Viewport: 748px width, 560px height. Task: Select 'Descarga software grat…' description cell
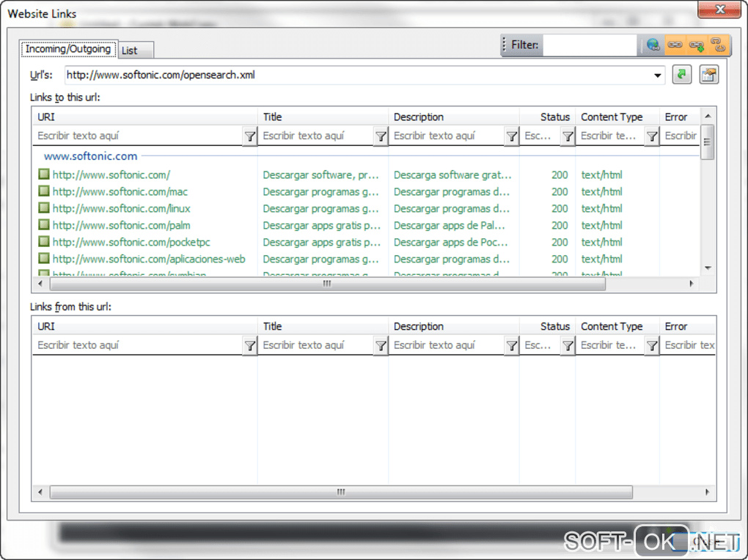click(x=452, y=175)
